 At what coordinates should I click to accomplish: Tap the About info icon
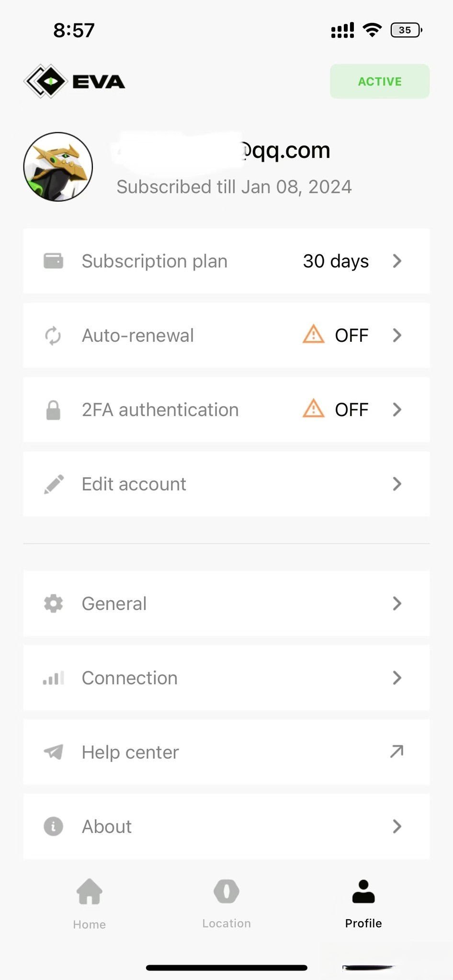click(x=53, y=826)
